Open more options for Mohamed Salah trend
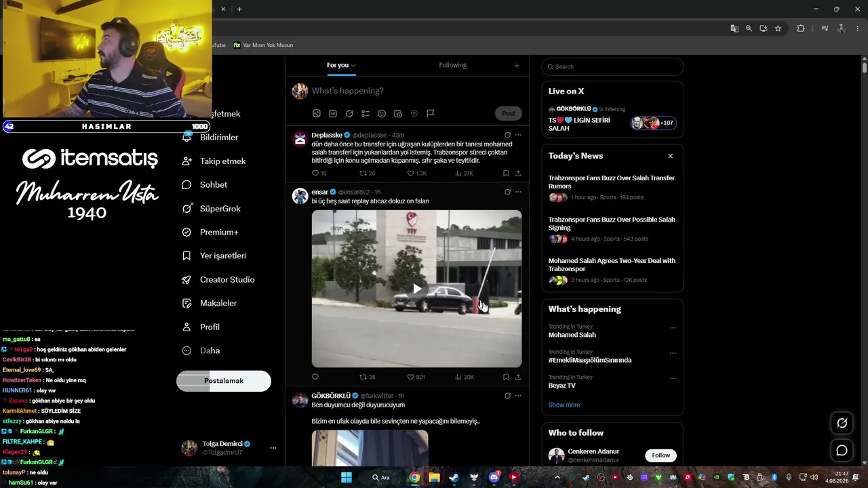 tap(673, 328)
